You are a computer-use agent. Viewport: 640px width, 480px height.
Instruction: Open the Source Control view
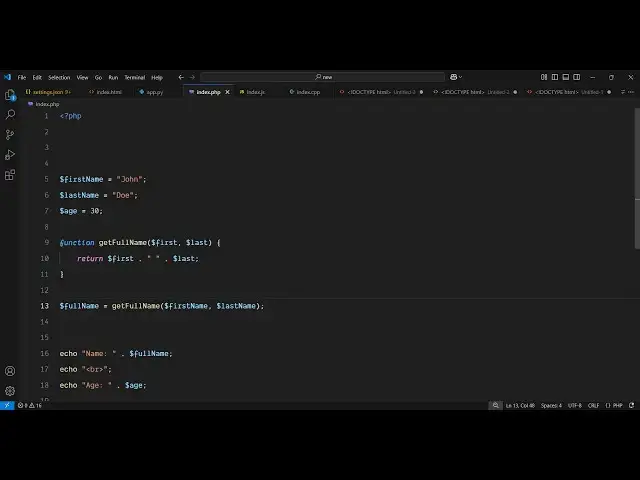pyautogui.click(x=10, y=135)
